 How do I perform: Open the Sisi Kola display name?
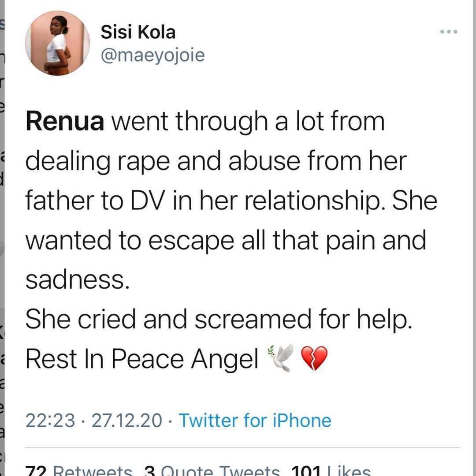(x=138, y=32)
